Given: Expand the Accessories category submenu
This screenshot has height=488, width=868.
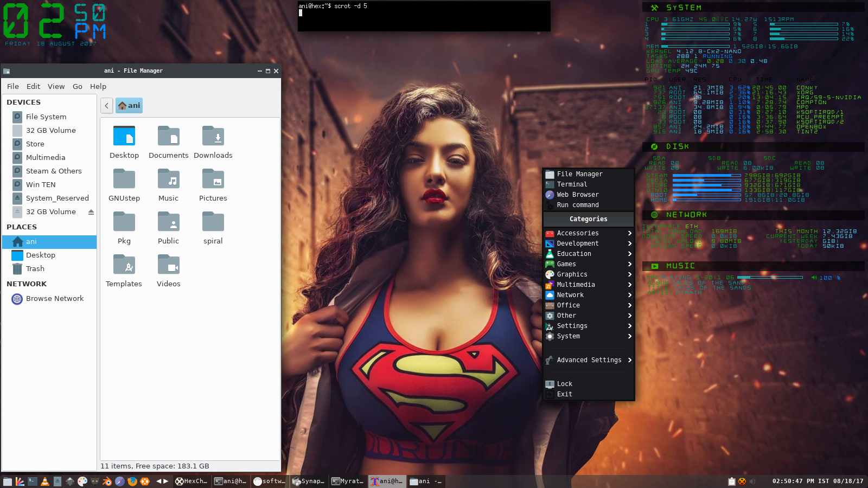Looking at the screenshot, I should [589, 233].
